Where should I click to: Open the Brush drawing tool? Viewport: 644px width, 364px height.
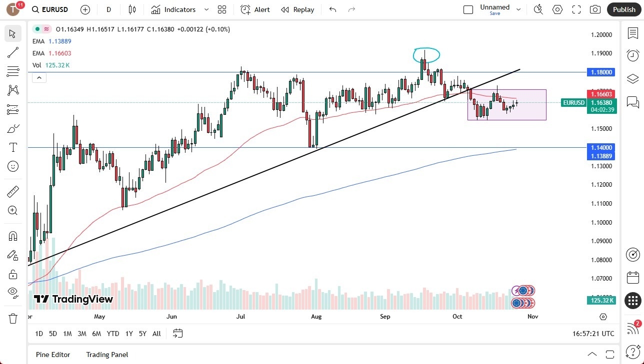click(12, 128)
